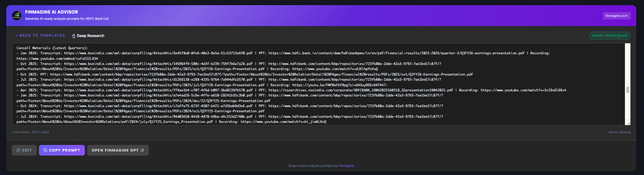This screenshot has width=644, height=175.
Task: Go back via Back to Templates
Action: click(40, 36)
